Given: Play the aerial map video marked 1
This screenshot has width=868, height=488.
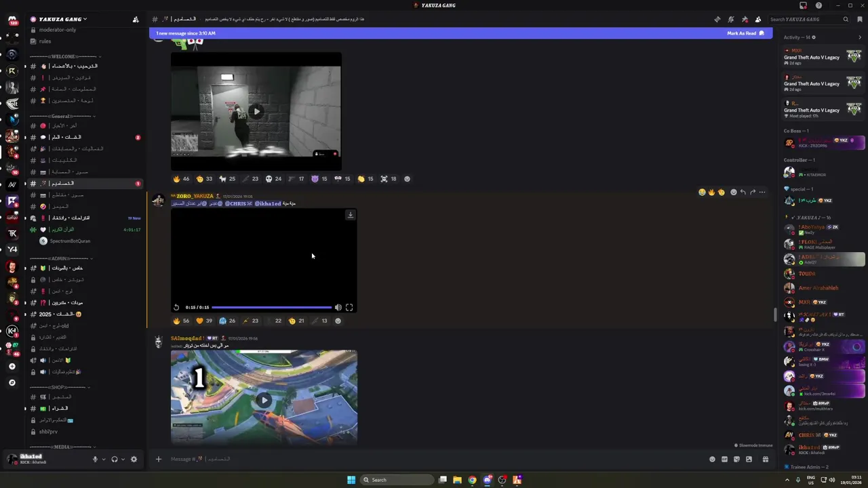Looking at the screenshot, I should (264, 400).
